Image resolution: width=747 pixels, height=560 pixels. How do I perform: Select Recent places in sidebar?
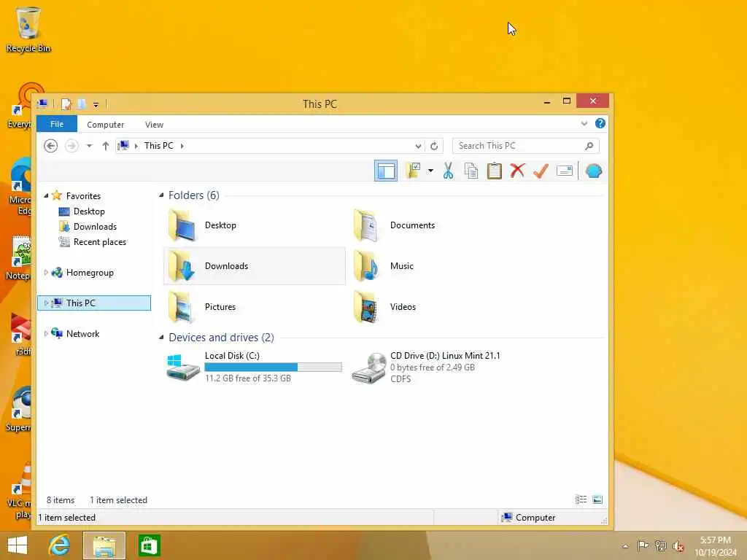pos(99,242)
